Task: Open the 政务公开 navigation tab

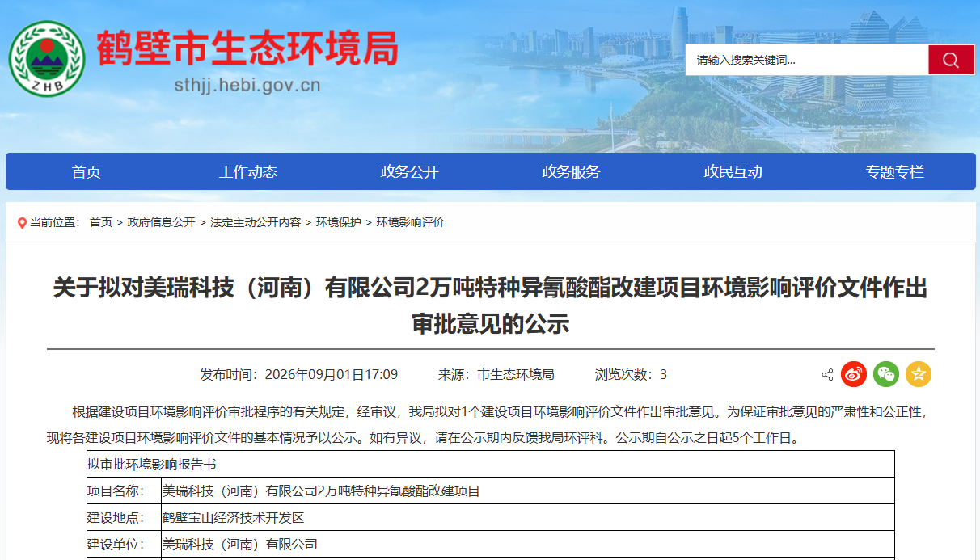Action: point(409,171)
